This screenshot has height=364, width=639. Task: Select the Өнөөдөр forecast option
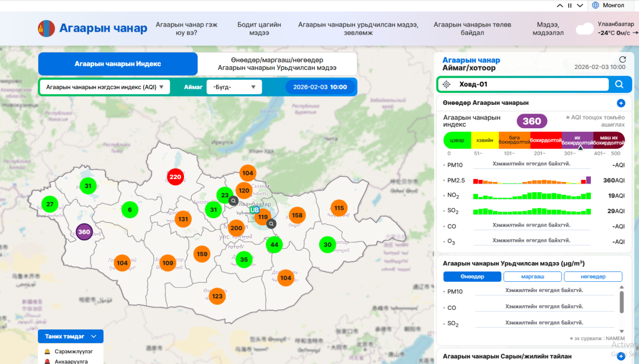(x=472, y=277)
